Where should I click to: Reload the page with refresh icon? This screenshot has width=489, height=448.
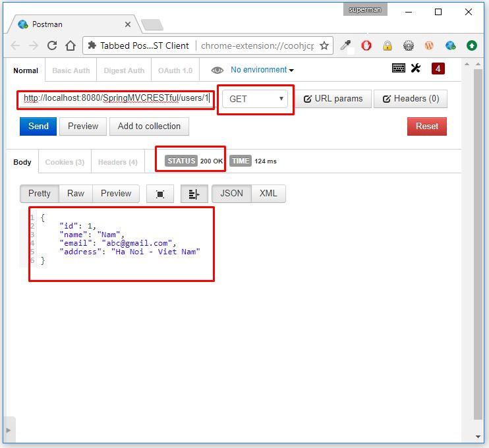point(52,46)
